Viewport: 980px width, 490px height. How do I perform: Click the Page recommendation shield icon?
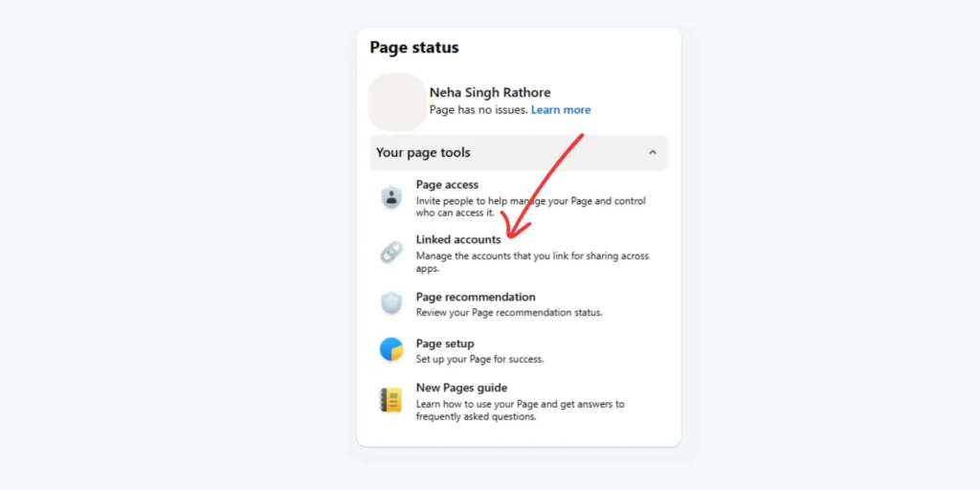click(x=391, y=303)
